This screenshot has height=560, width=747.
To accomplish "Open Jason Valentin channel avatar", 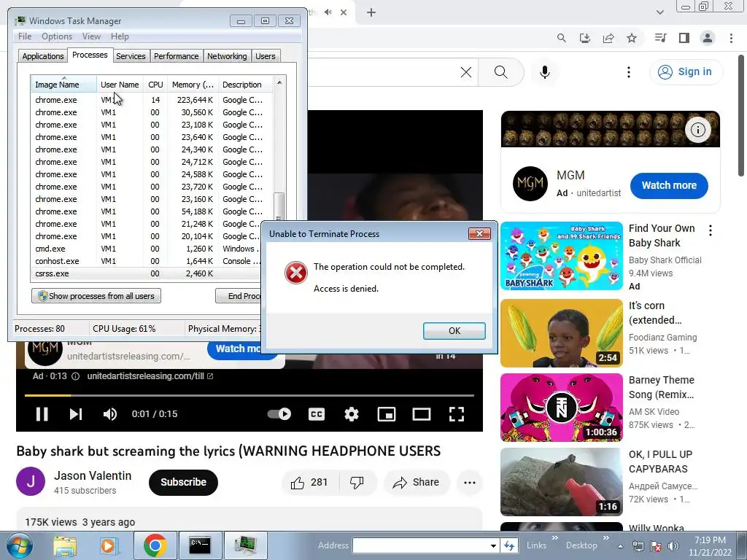I will 31,481.
